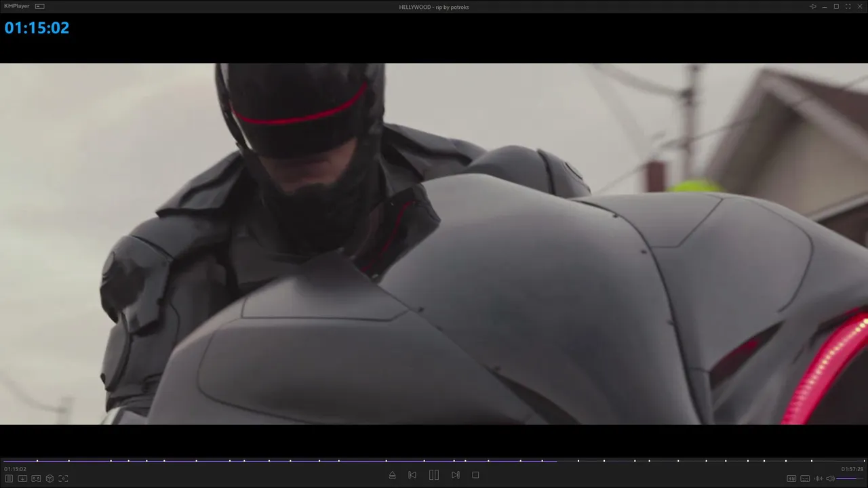Open the playlist panel icon
The width and height of the screenshot is (868, 488).
coord(9,479)
